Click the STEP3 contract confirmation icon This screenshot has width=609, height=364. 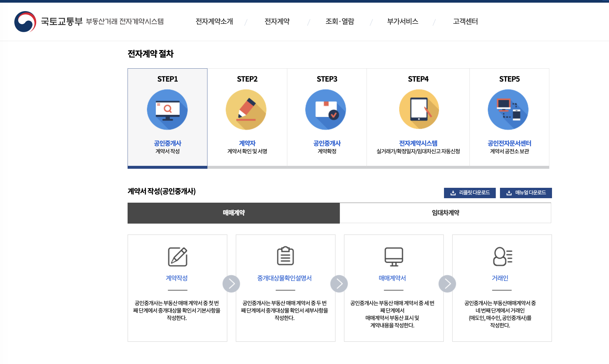click(x=325, y=110)
